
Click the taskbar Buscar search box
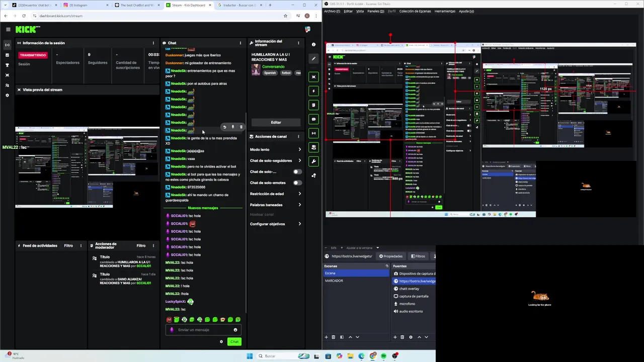click(284, 356)
